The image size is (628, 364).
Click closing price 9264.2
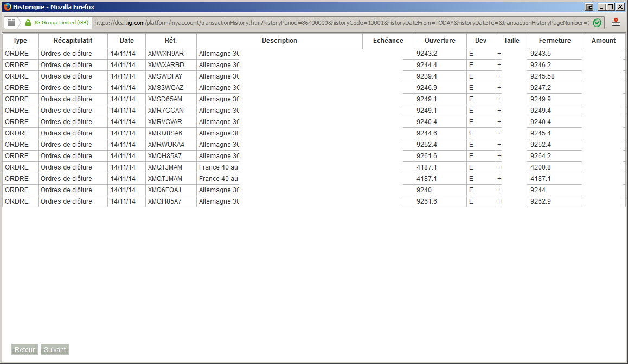(x=541, y=156)
